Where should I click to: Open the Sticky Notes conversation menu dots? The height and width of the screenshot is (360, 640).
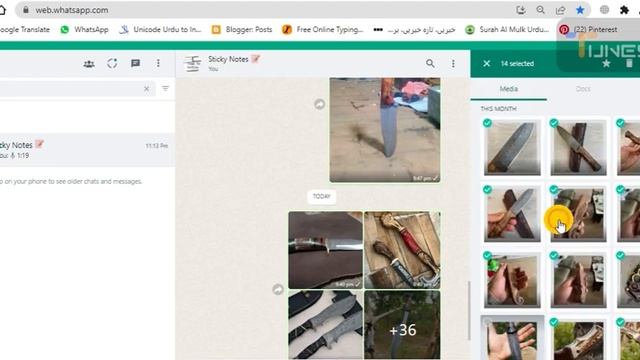(453, 63)
